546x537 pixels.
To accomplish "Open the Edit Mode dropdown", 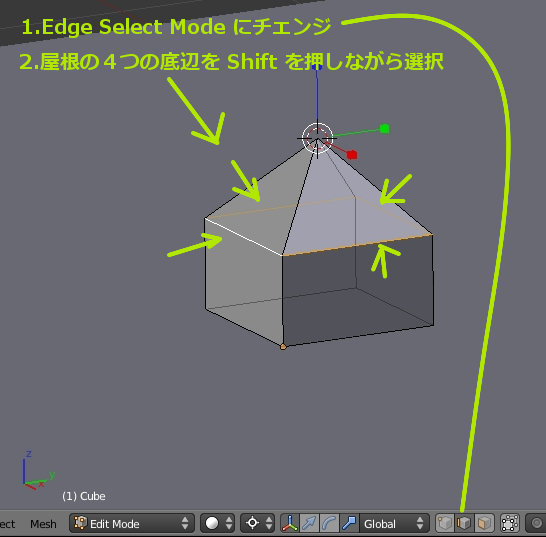I will 132,523.
